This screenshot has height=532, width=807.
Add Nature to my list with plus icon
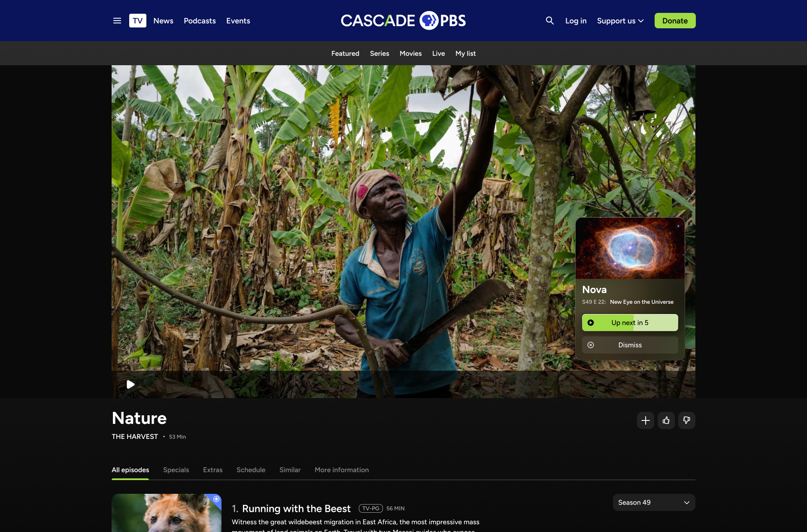tap(645, 420)
